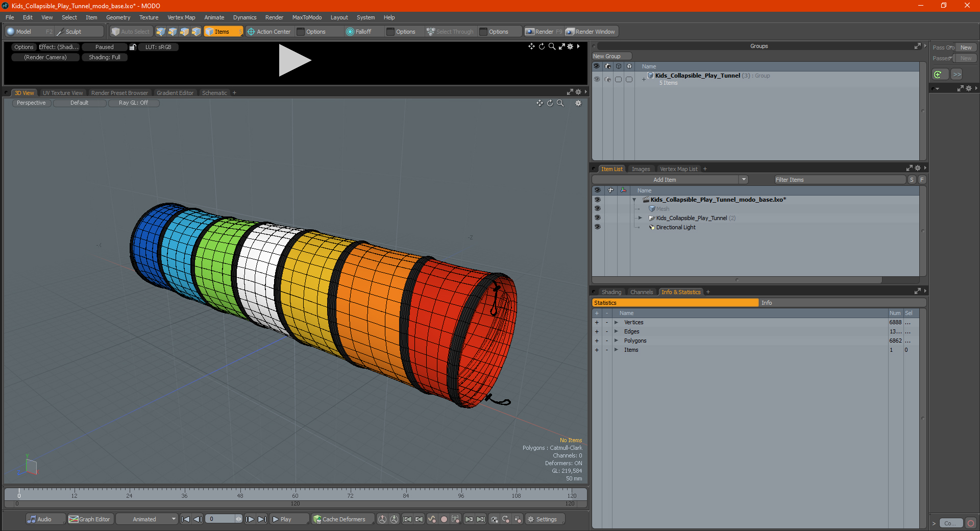The width and height of the screenshot is (980, 531).
Task: Toggle group visibility eye for Kids_Collapsible_Play_Tunnel group
Action: point(597,79)
